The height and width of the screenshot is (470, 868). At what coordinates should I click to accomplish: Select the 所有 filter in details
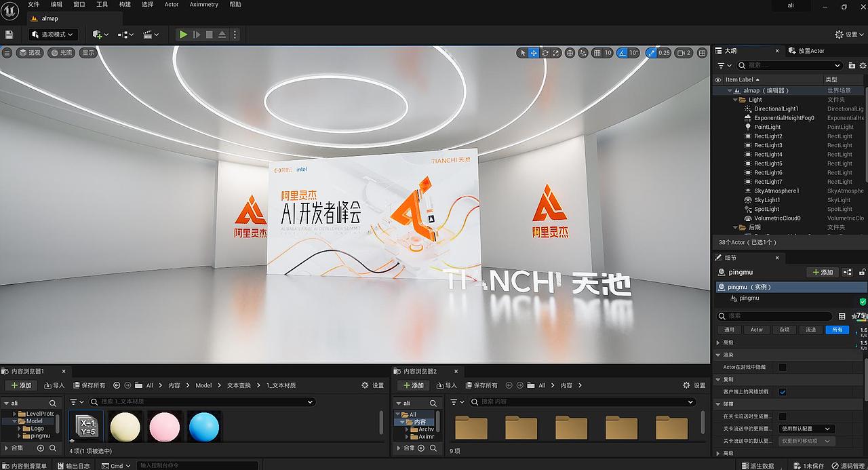pos(837,330)
